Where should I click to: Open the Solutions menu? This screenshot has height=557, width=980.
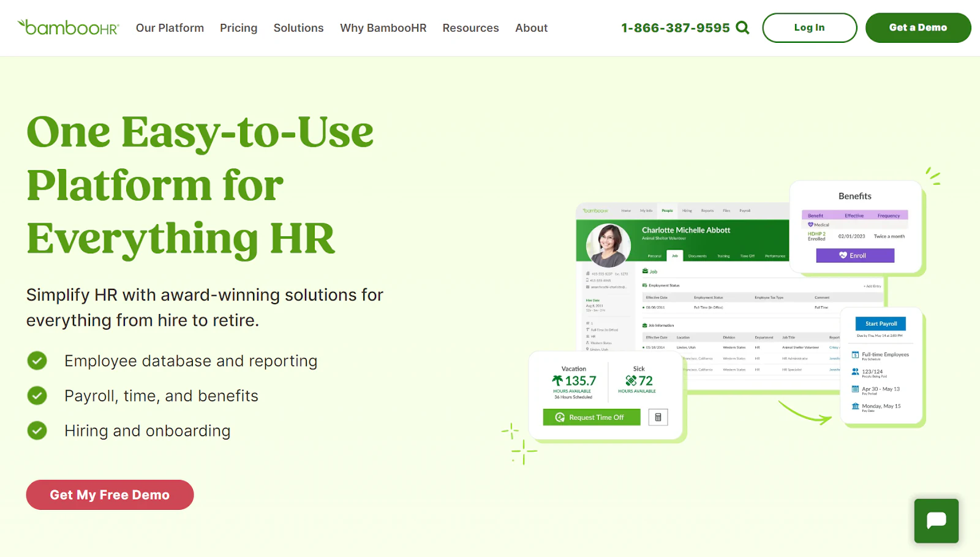[x=298, y=28]
